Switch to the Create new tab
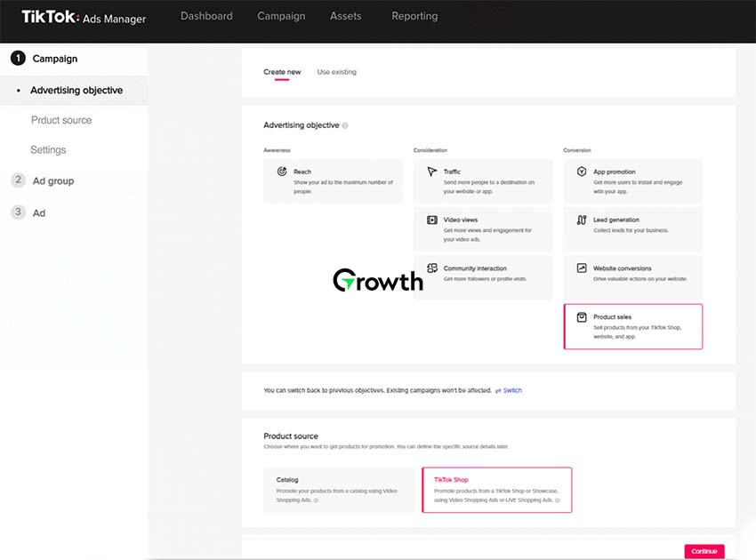Screen dimensions: 756x560 pyautogui.click(x=282, y=72)
